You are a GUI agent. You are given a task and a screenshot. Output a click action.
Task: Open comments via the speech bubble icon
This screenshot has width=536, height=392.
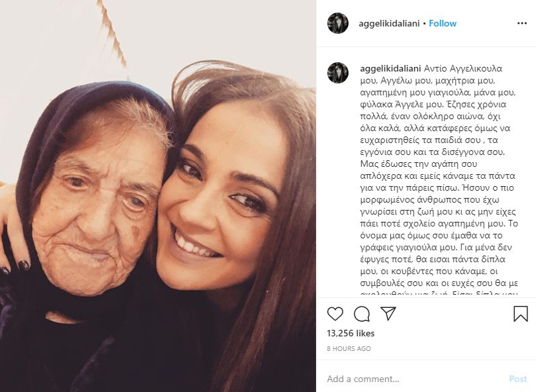point(362,314)
